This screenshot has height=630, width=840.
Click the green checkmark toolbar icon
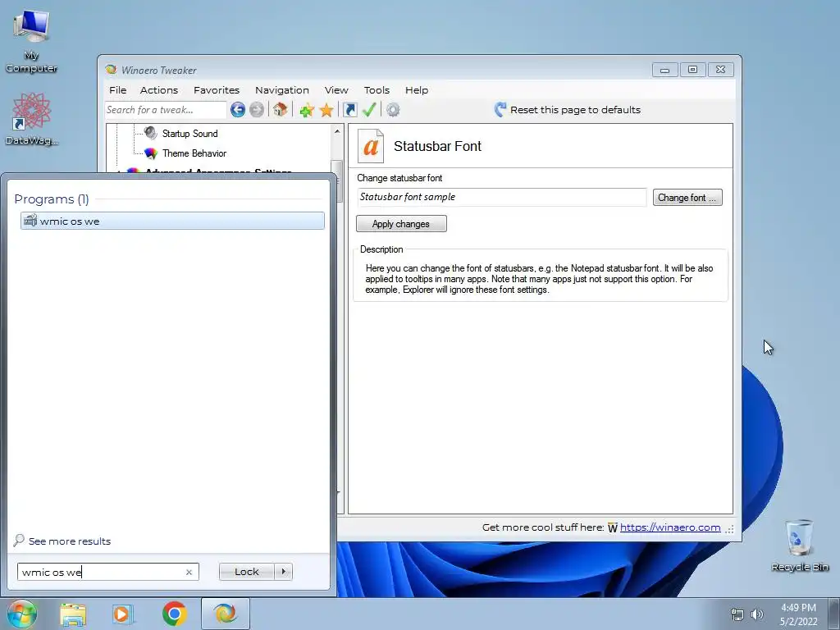(369, 110)
